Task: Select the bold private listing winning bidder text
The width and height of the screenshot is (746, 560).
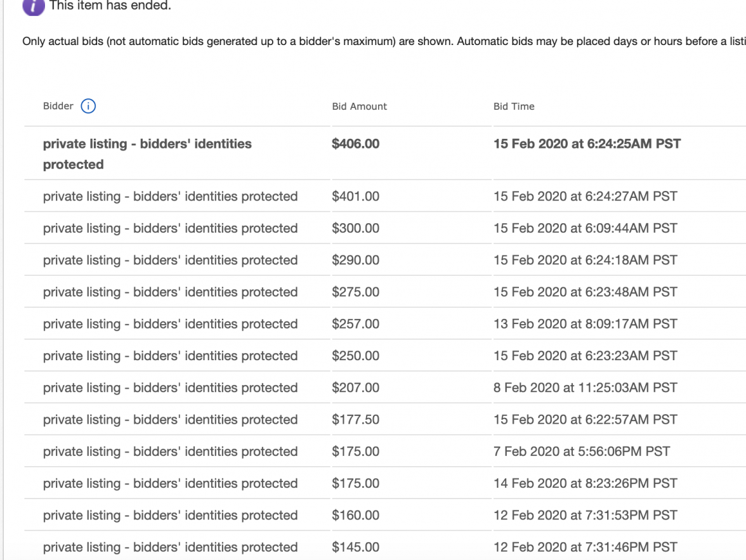Action: click(147, 153)
